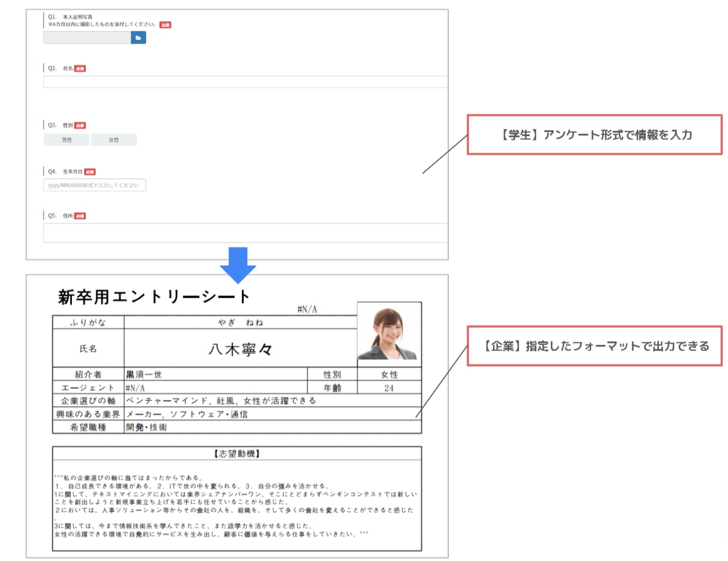Click the 生年月日 yyyy/MM/dd date field
The width and height of the screenshot is (728, 561).
click(x=94, y=185)
